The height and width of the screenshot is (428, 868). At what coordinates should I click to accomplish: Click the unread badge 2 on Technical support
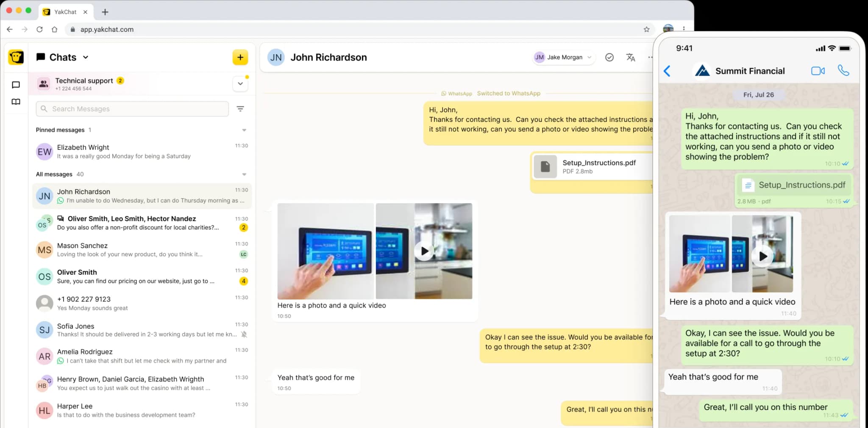120,80
